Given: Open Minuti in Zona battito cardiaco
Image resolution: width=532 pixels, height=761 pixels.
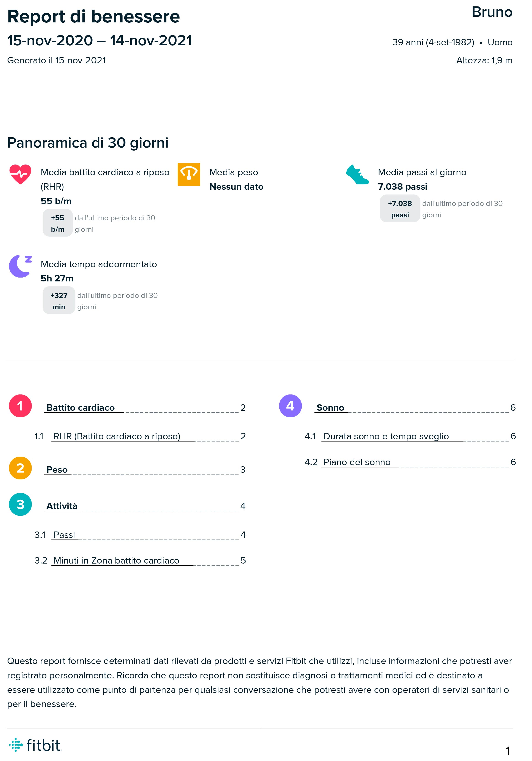Looking at the screenshot, I should point(116,561).
